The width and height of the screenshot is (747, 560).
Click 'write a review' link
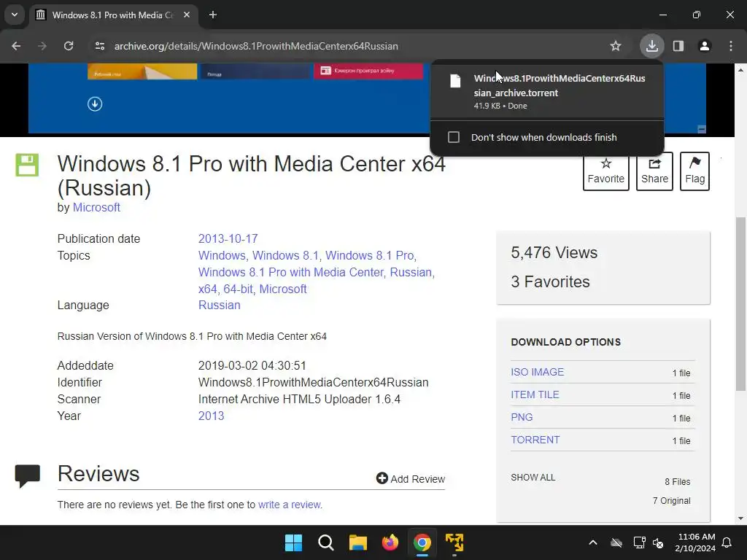coord(289,505)
